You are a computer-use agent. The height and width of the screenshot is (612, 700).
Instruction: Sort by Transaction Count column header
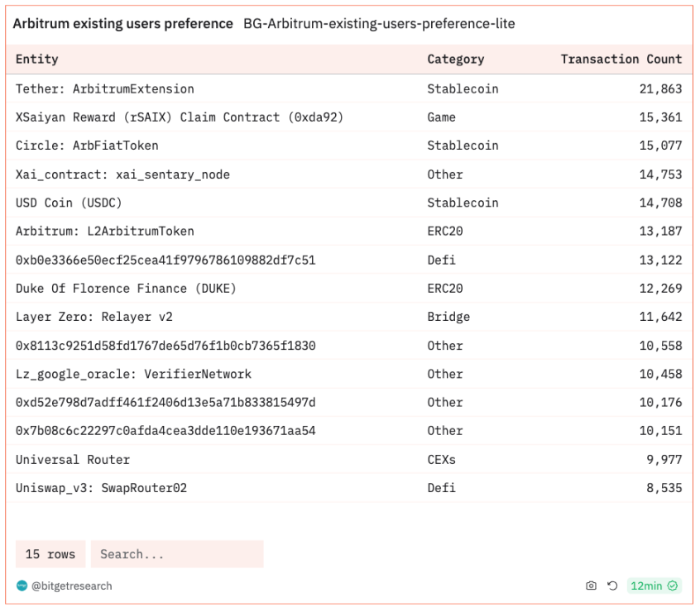click(621, 59)
